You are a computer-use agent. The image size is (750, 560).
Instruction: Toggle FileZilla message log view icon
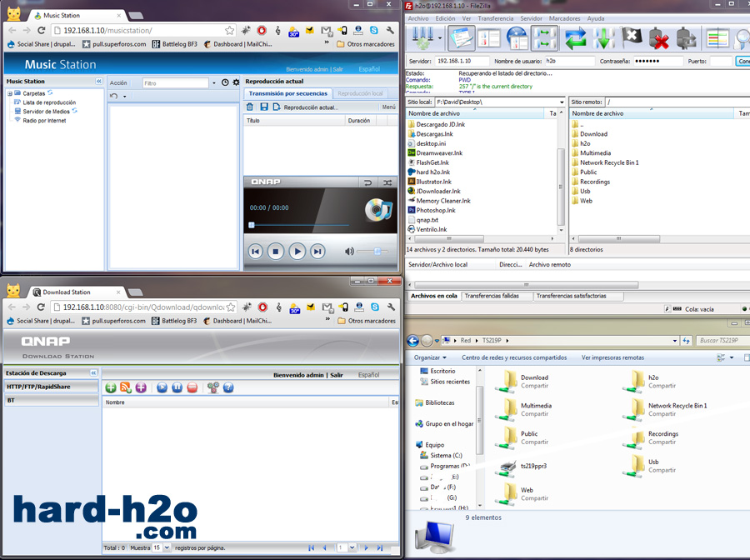(x=461, y=38)
